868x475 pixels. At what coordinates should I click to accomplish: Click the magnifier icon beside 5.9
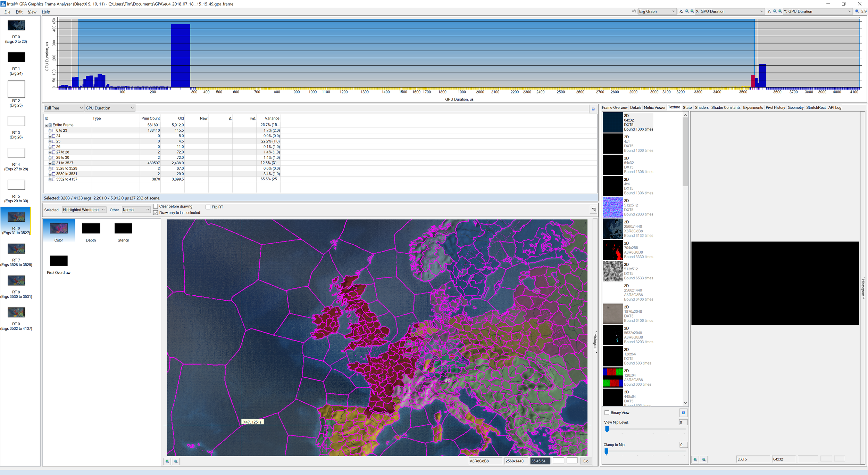pos(857,11)
